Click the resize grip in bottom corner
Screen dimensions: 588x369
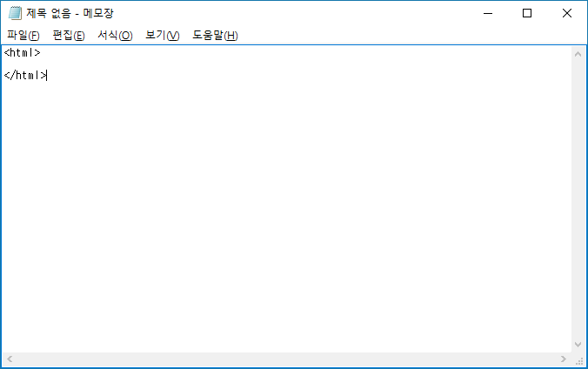[x=579, y=360]
